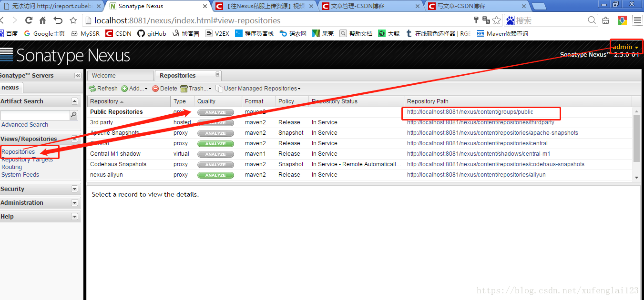This screenshot has height=300, width=644.
Task: Click ANALYZE button for Central M1 shadow
Action: tap(215, 154)
